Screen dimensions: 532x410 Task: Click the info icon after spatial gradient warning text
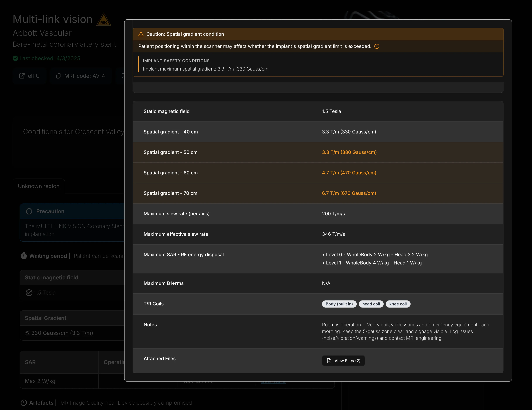coord(377,46)
